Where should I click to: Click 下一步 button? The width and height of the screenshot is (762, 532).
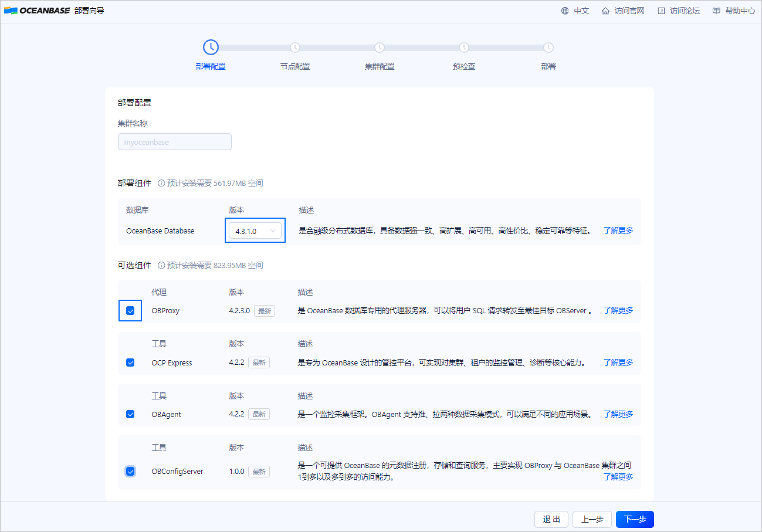point(635,519)
